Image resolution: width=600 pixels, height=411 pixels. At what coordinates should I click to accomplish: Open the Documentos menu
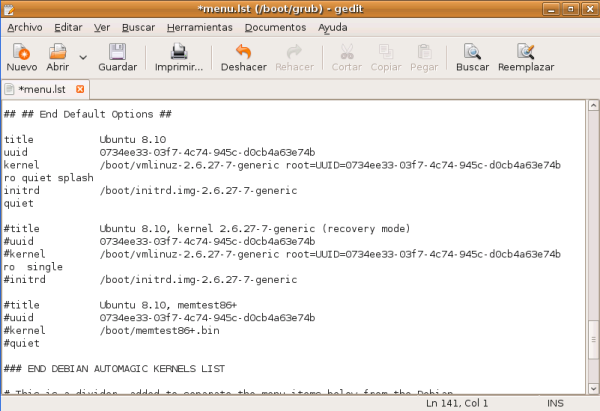(x=275, y=27)
